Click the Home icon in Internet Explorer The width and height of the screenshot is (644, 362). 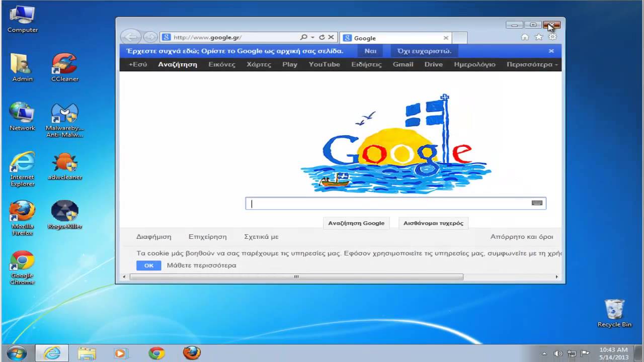click(x=525, y=37)
